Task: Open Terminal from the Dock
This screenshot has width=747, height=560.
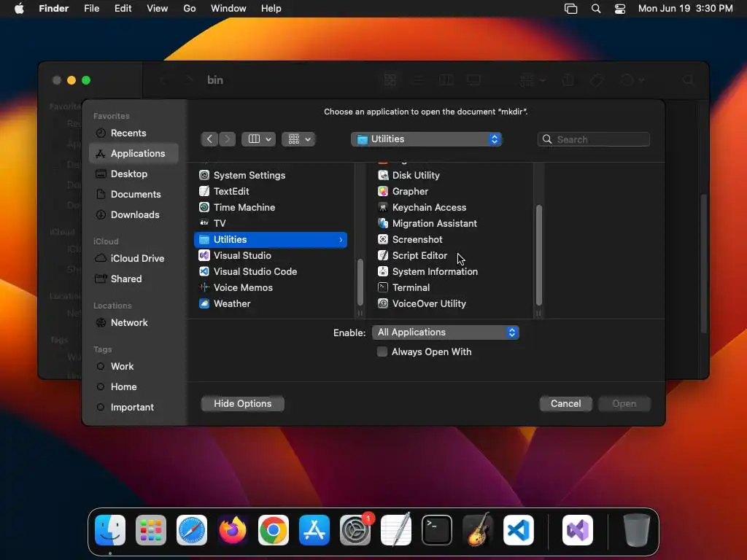Action: coord(437,530)
